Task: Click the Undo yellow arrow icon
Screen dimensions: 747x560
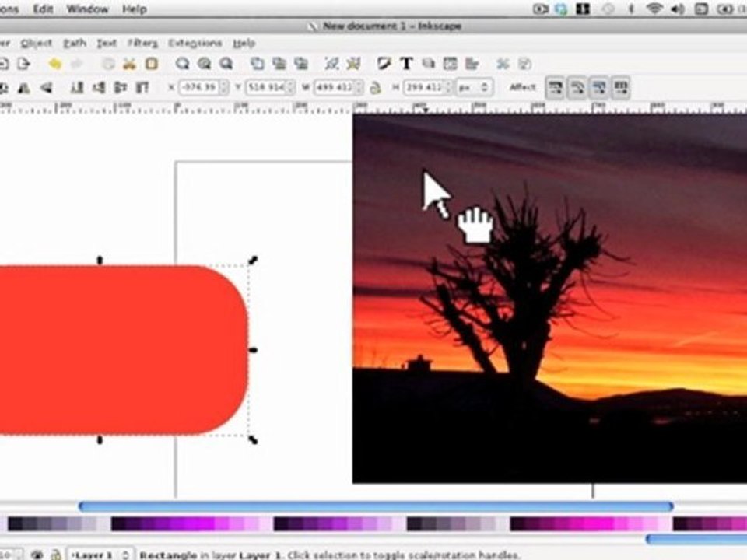Action: (54, 64)
